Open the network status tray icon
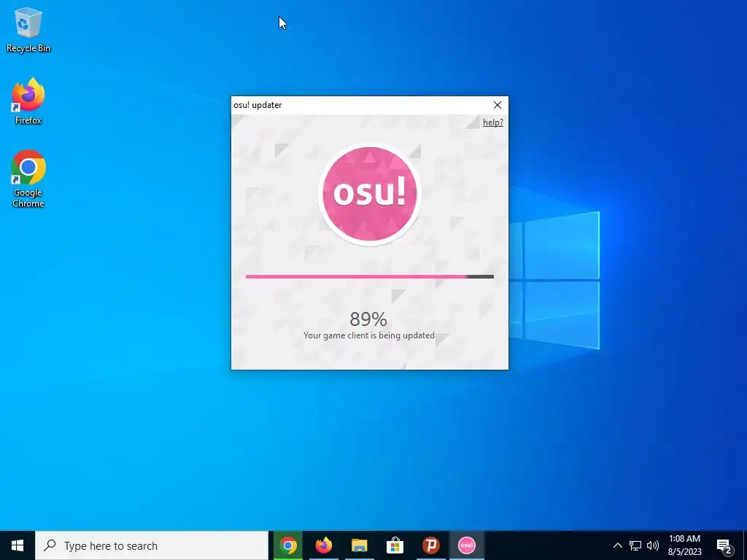 635,545
